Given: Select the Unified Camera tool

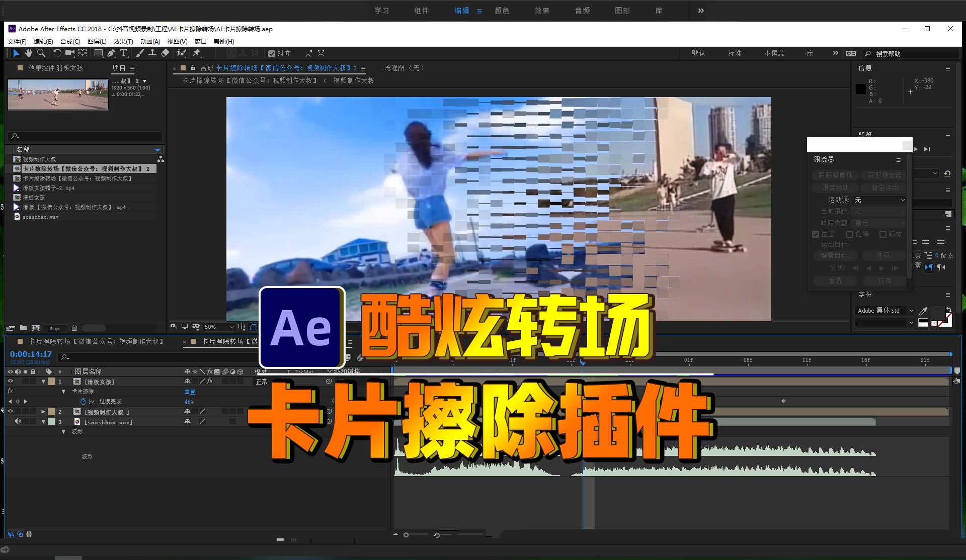Looking at the screenshot, I should (69, 53).
